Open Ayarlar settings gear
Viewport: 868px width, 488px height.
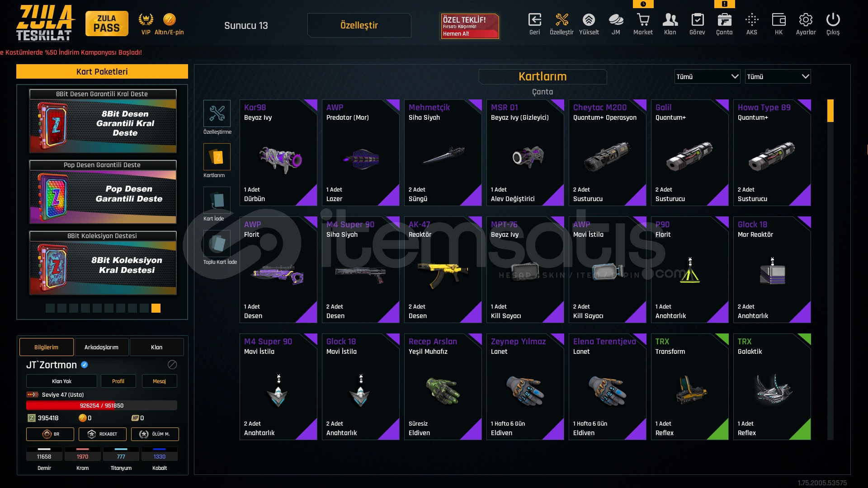click(806, 20)
